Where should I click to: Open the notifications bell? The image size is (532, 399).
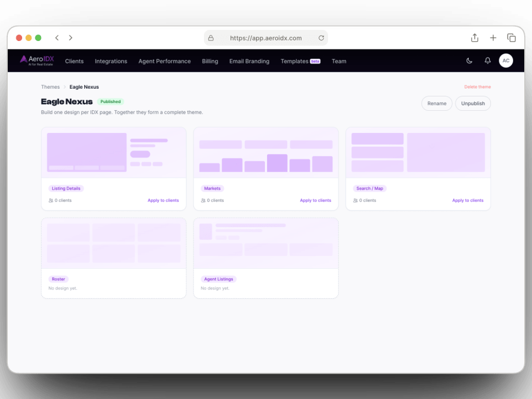click(x=488, y=61)
